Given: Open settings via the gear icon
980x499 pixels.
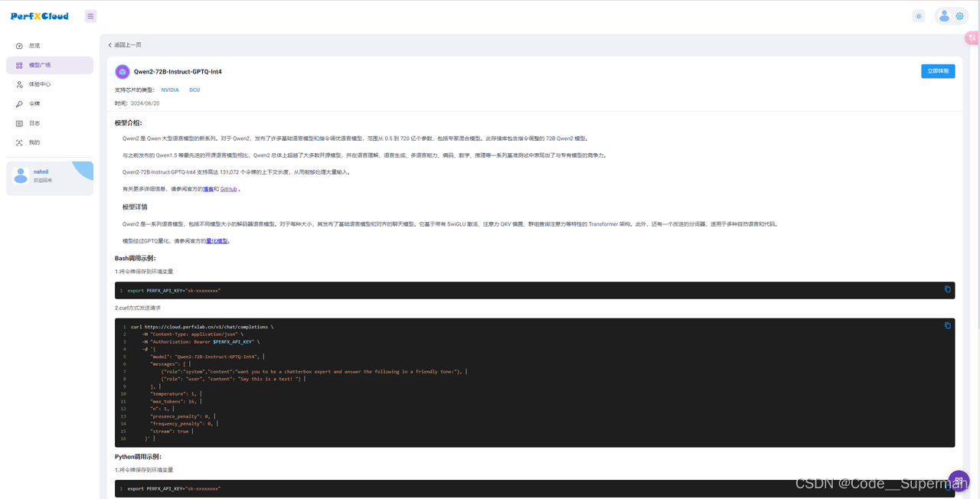Looking at the screenshot, I should tap(959, 16).
